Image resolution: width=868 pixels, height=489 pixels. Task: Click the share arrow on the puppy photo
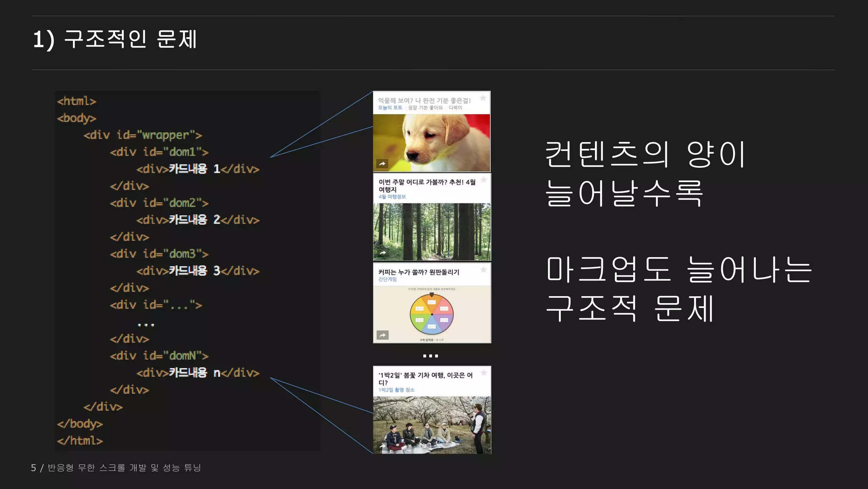[x=382, y=164]
